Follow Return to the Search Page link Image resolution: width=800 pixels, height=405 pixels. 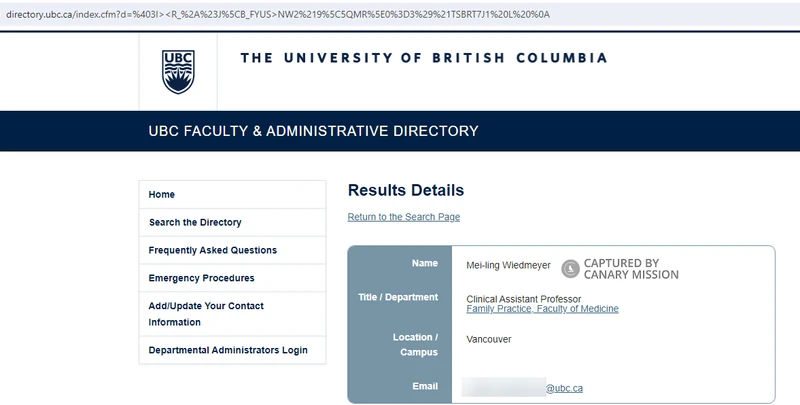coord(404,217)
